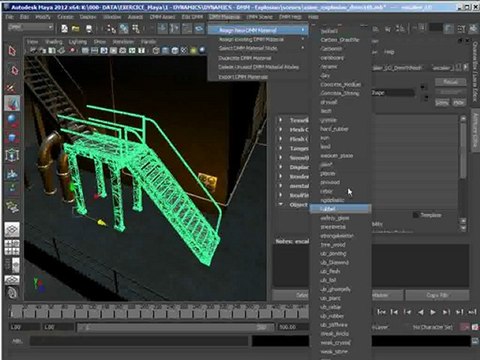Open the DMM menu set dropdown

(30, 27)
